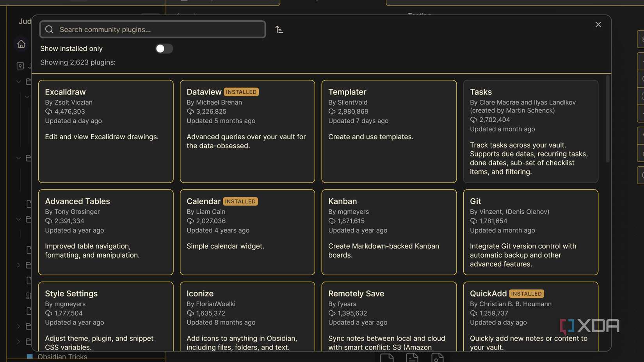Viewport: 644px width, 362px height.
Task: Click "By Tony Grosinger" author text
Action: (72, 211)
